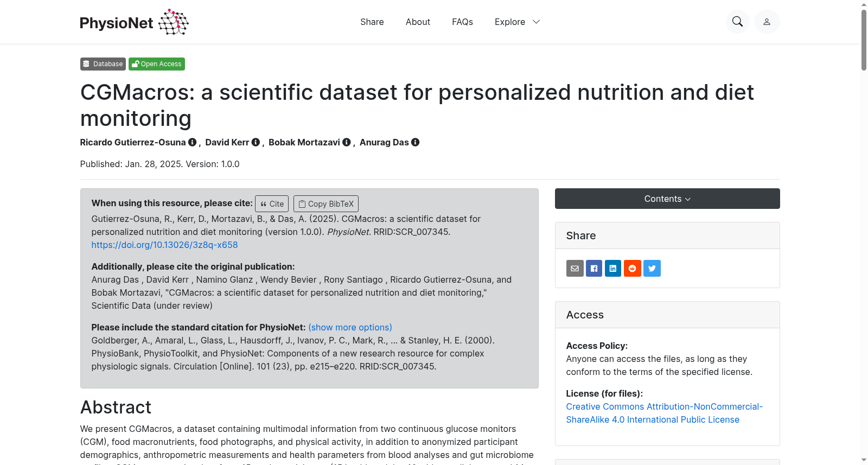Click the page vertical scrollbar
Viewport: 868px width, 465px height.
[864, 232]
